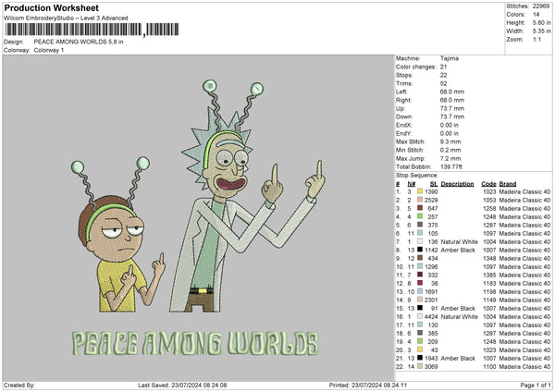Screen dimensions: 555x392
Task: Click the barcode under the worksheet title
Action: pos(92,30)
